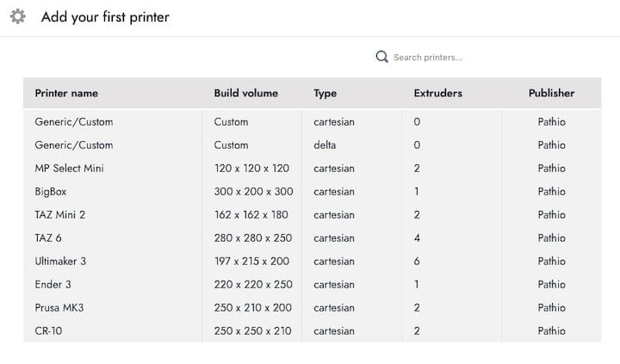Click Pathio publisher in CR-10 row
The height and width of the screenshot is (364, 620).
pyautogui.click(x=551, y=331)
